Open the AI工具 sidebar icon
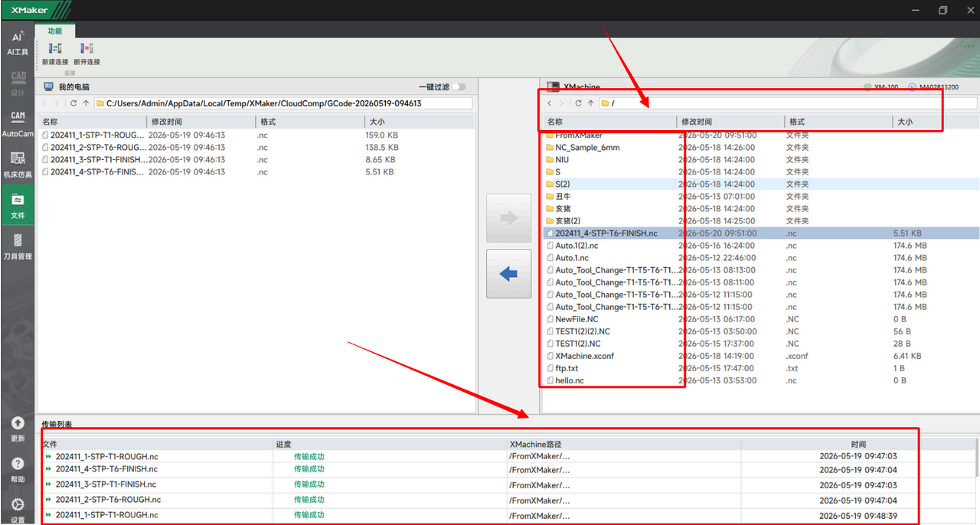The image size is (980, 525). click(18, 43)
